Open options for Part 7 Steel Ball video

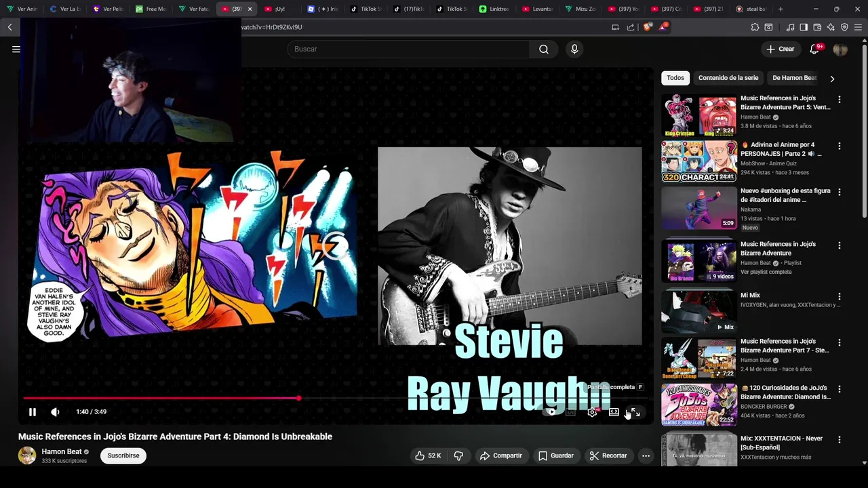(x=840, y=343)
